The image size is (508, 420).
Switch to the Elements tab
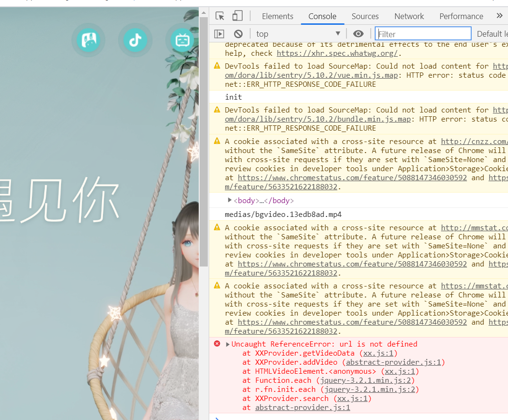click(x=277, y=16)
